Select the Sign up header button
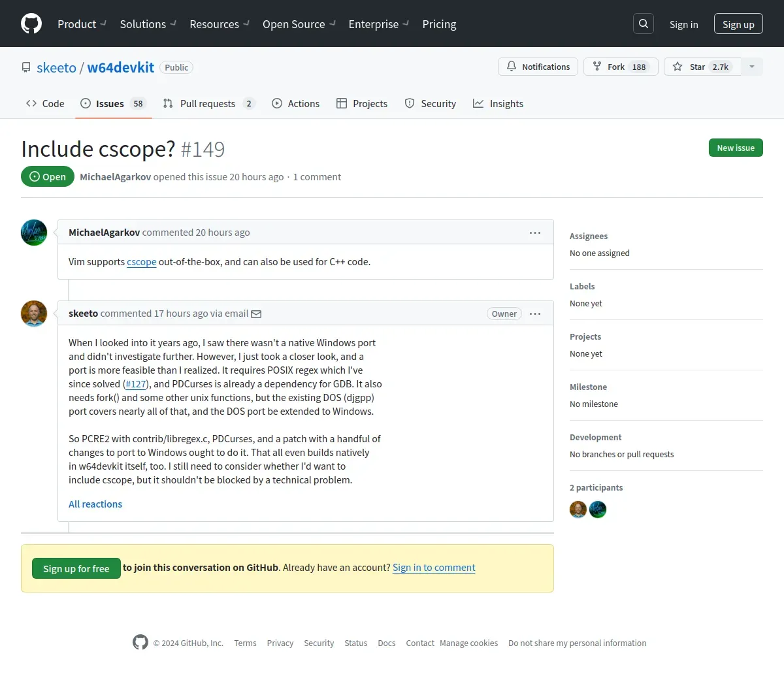This screenshot has height=680, width=784. click(738, 24)
